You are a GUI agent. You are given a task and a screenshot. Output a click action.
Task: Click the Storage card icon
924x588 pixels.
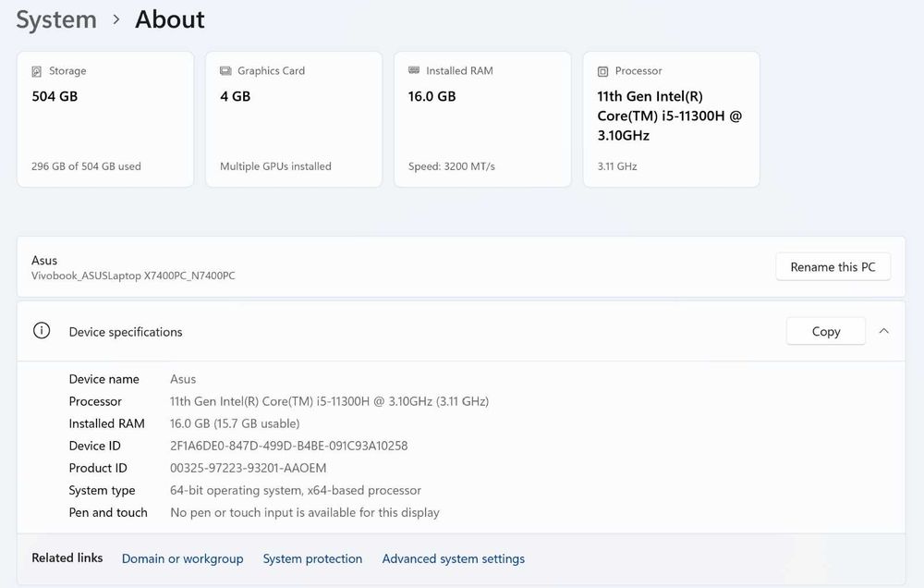point(37,71)
